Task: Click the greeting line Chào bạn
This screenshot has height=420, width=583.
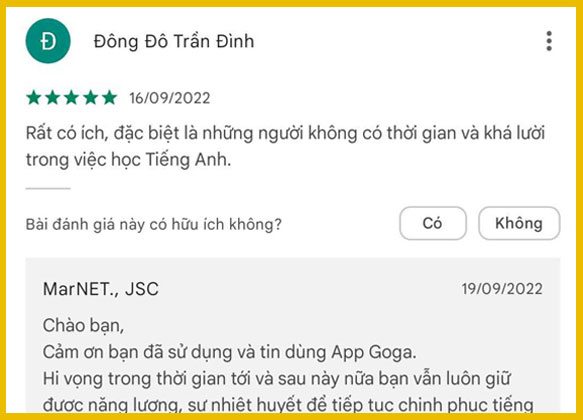Action: coord(83,326)
